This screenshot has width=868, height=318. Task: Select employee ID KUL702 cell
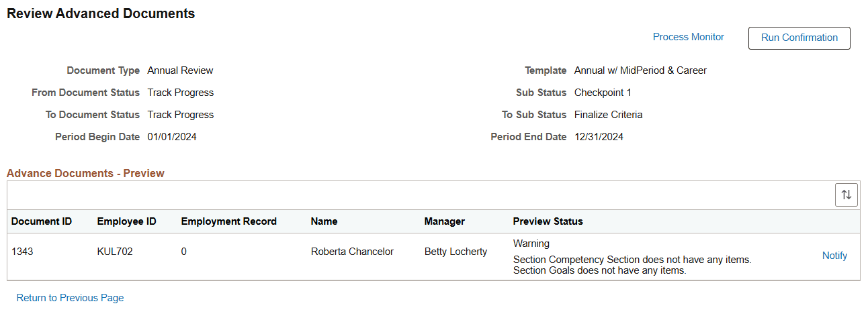point(115,252)
